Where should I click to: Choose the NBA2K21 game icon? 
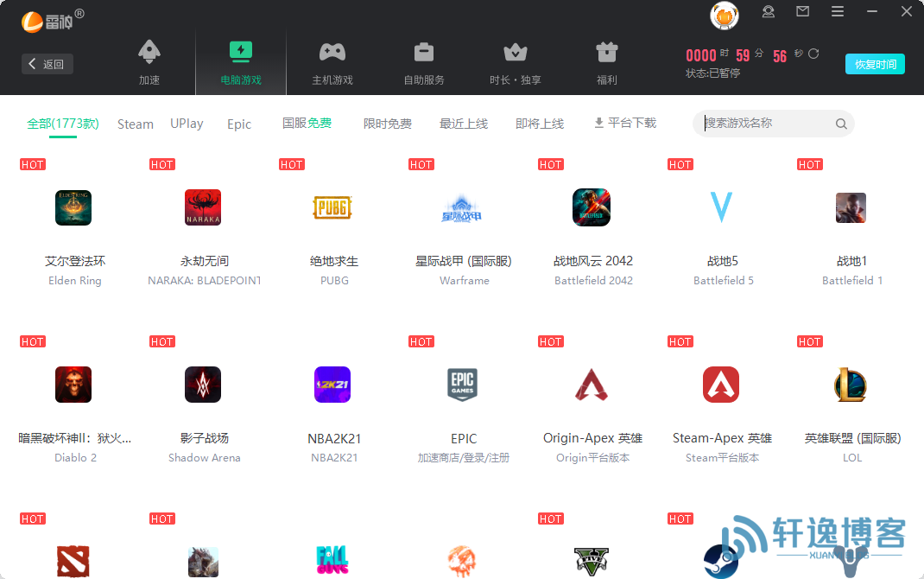(332, 385)
